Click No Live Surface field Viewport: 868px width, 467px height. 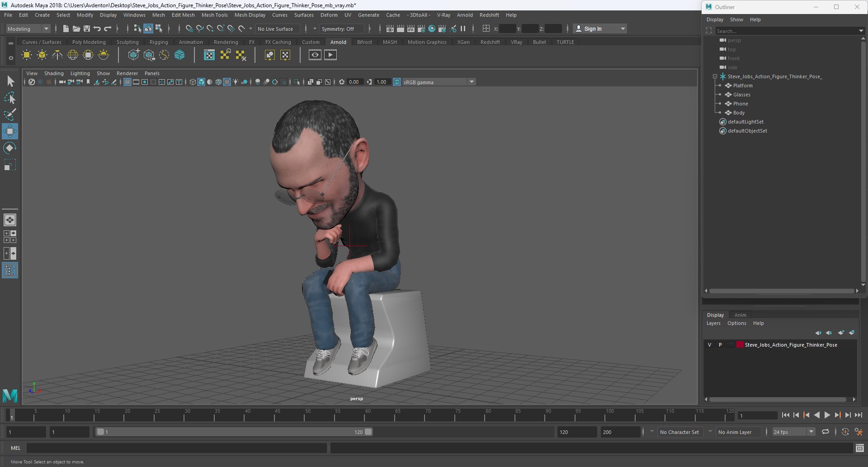tap(278, 29)
